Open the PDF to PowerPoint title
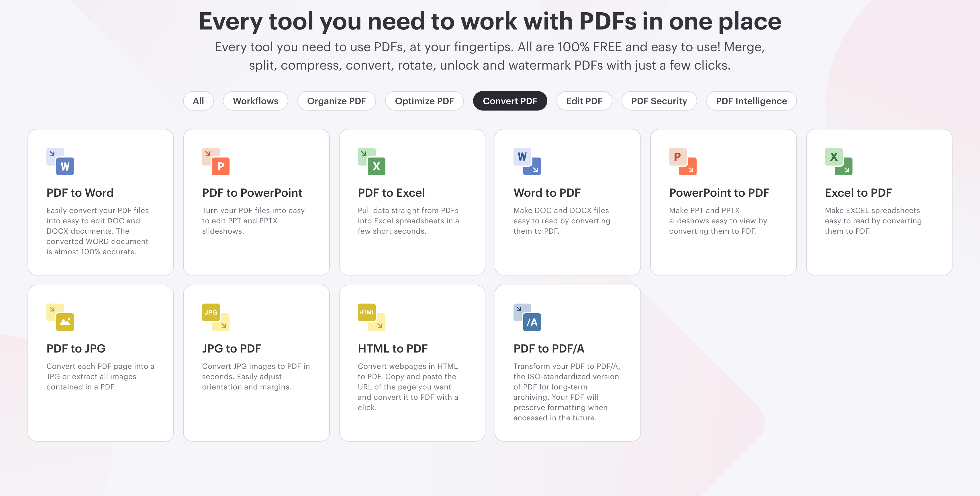 tap(252, 193)
